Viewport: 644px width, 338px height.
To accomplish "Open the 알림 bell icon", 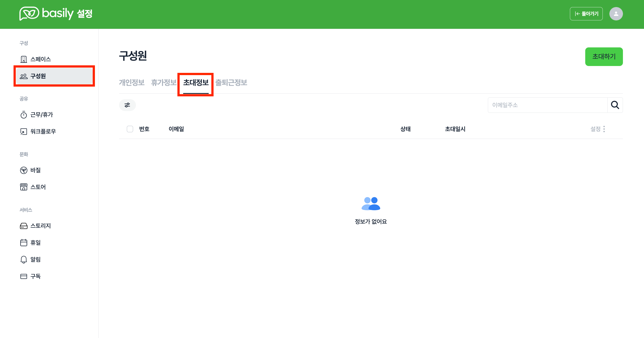I will [x=24, y=260].
